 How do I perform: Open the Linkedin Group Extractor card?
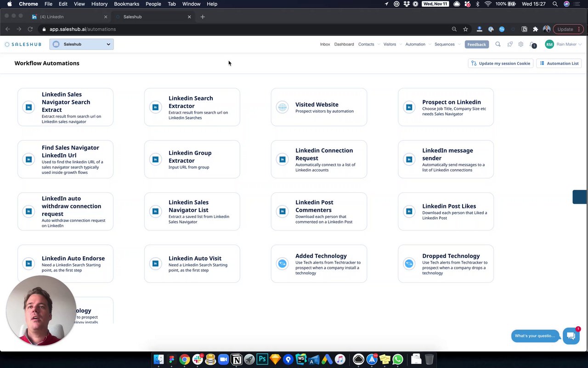click(192, 159)
